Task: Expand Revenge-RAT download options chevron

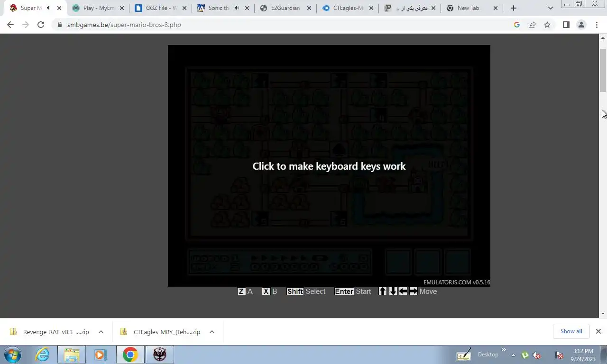Action: click(x=101, y=332)
